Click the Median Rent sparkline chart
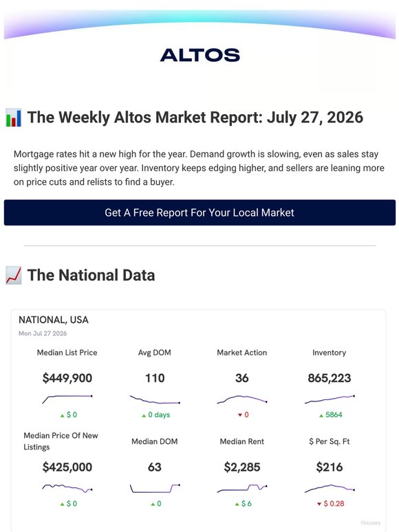The height and width of the screenshot is (532, 399). point(242,488)
